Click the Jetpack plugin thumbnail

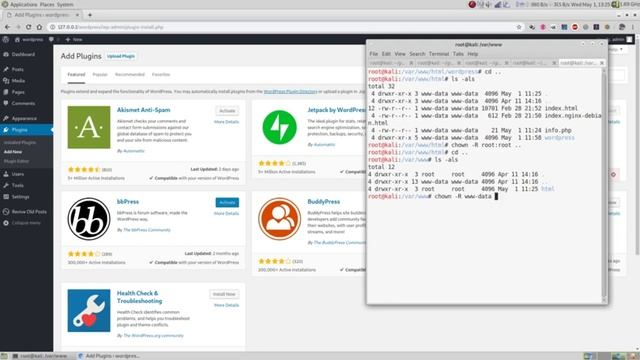[280, 127]
